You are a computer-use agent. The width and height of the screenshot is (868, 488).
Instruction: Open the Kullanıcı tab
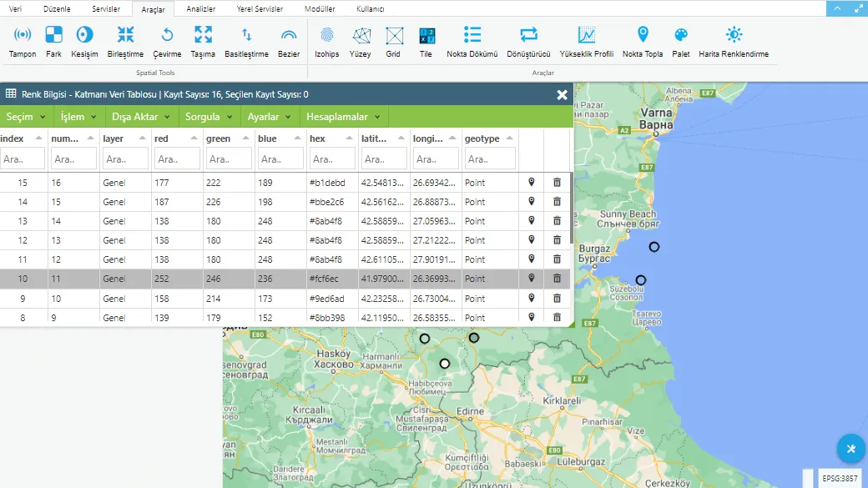click(x=371, y=9)
